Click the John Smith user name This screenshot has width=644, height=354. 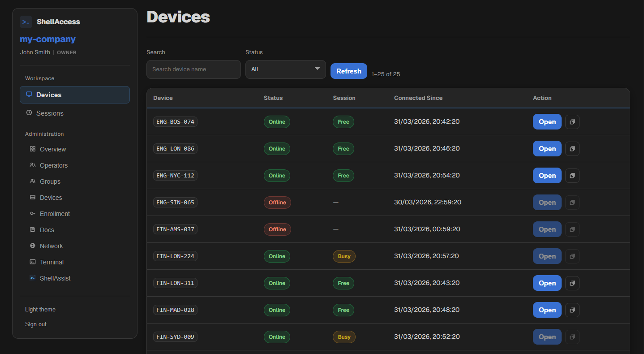(x=35, y=52)
